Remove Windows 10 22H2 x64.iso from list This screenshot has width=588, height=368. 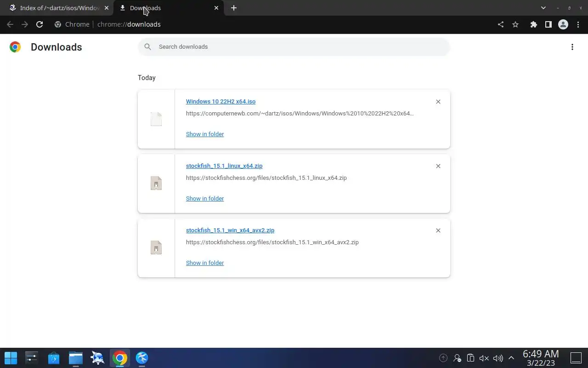438,102
